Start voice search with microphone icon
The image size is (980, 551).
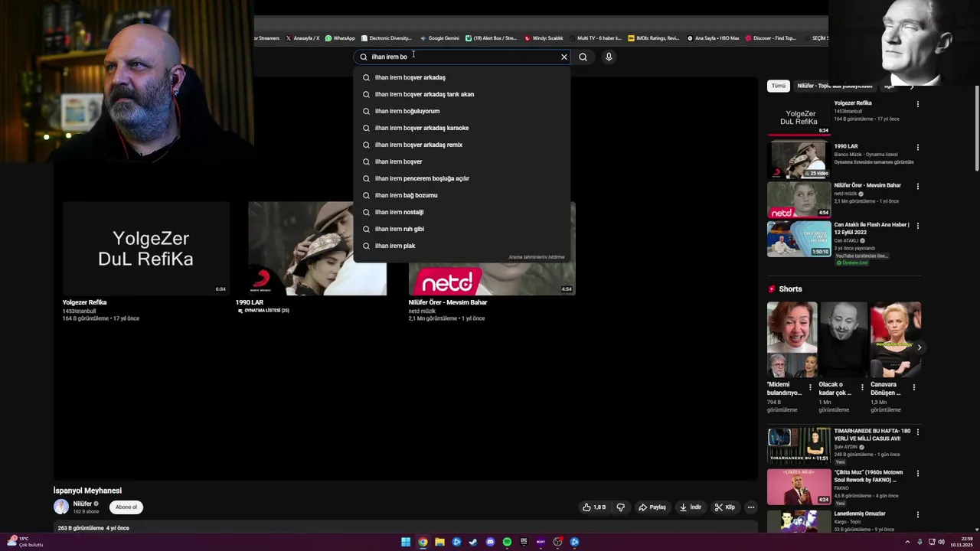click(x=609, y=57)
